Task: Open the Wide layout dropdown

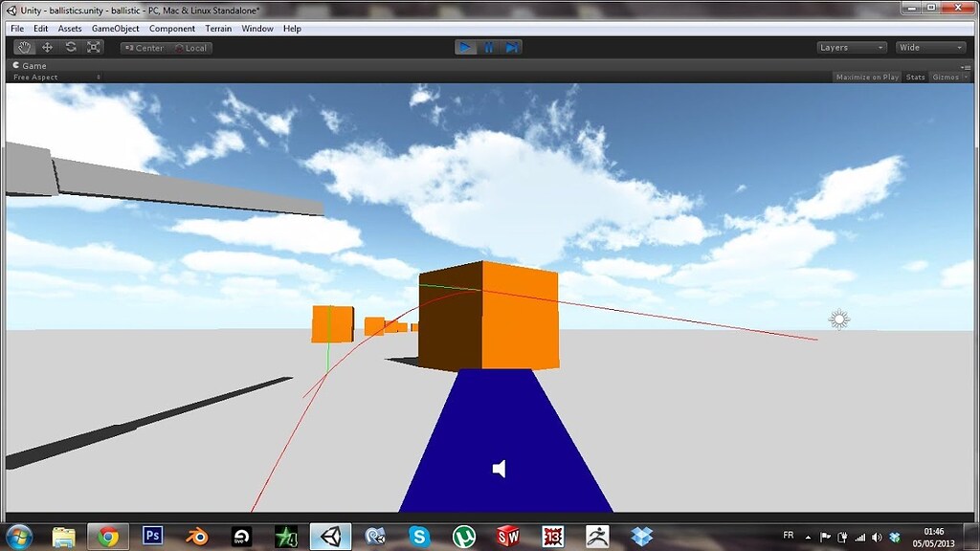Action: click(929, 46)
